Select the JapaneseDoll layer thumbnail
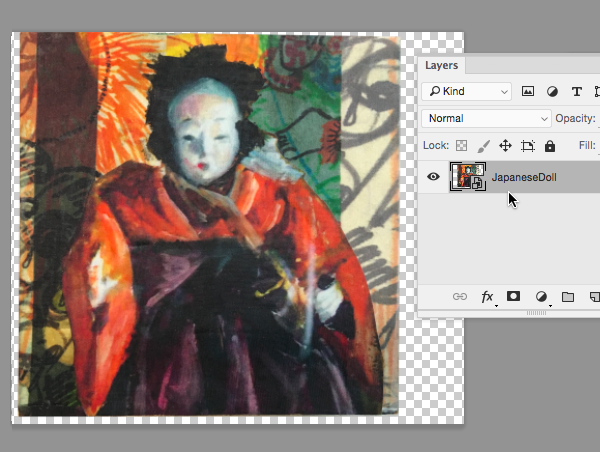The height and width of the screenshot is (452, 600). (x=468, y=176)
